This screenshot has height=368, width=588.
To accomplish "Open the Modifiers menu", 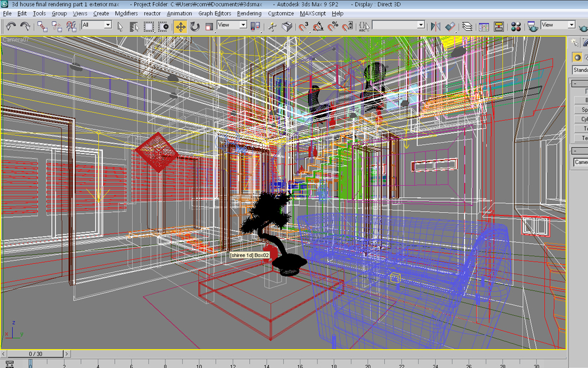I will tap(126, 13).
